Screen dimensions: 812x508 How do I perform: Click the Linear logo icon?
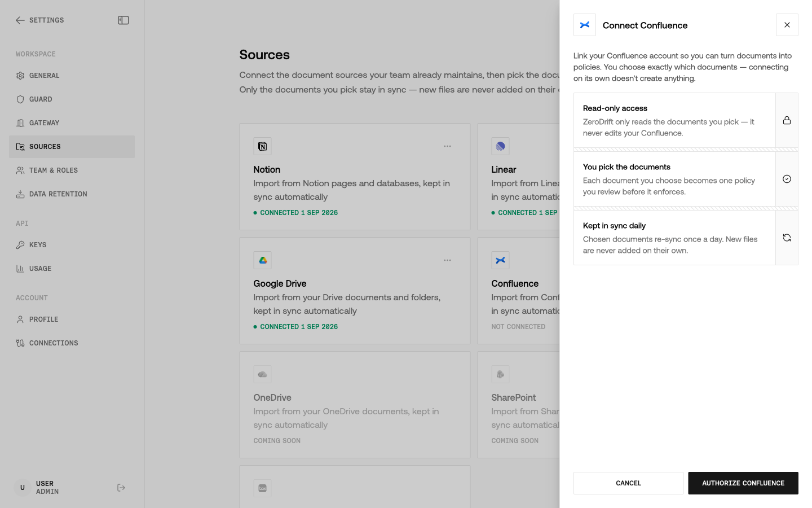tap(500, 146)
